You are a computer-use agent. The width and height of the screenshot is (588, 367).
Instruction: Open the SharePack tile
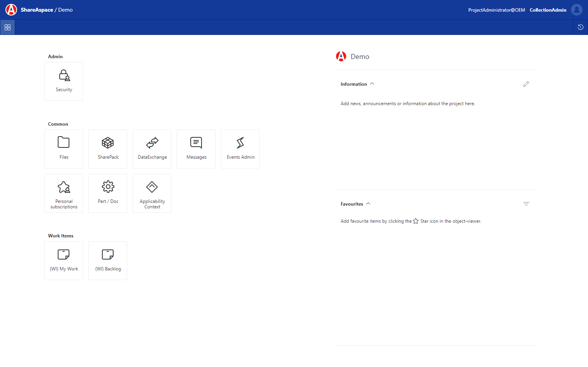pyautogui.click(x=107, y=149)
